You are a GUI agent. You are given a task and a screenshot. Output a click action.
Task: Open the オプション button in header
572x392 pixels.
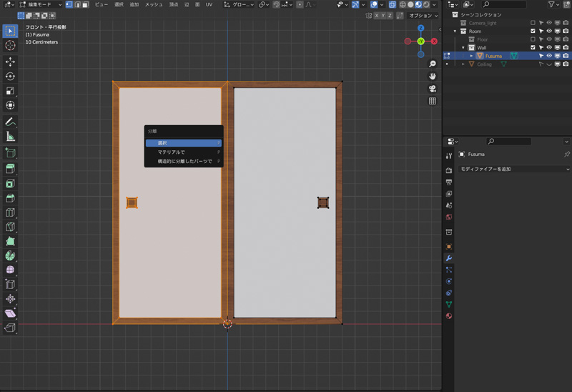click(421, 16)
